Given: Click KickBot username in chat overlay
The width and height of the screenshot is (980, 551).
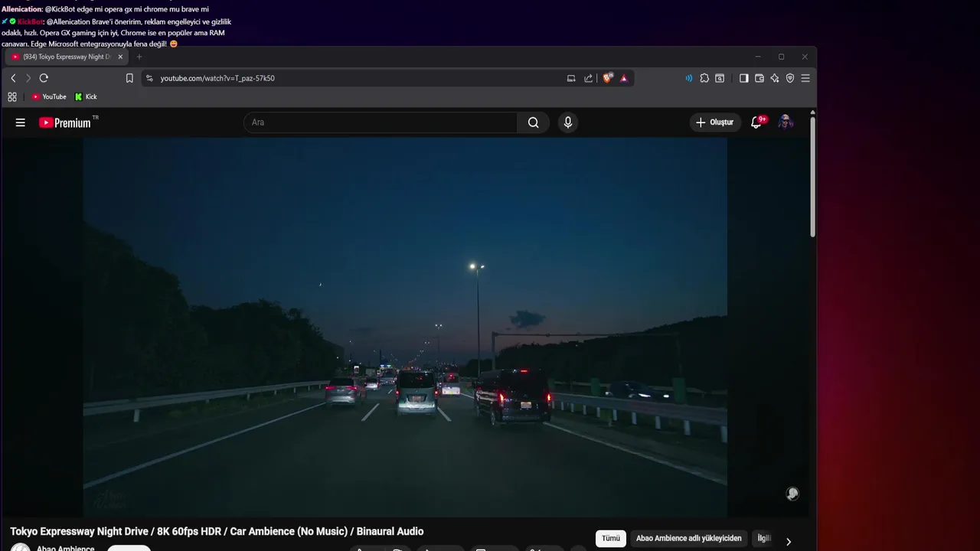Looking at the screenshot, I should (x=31, y=21).
